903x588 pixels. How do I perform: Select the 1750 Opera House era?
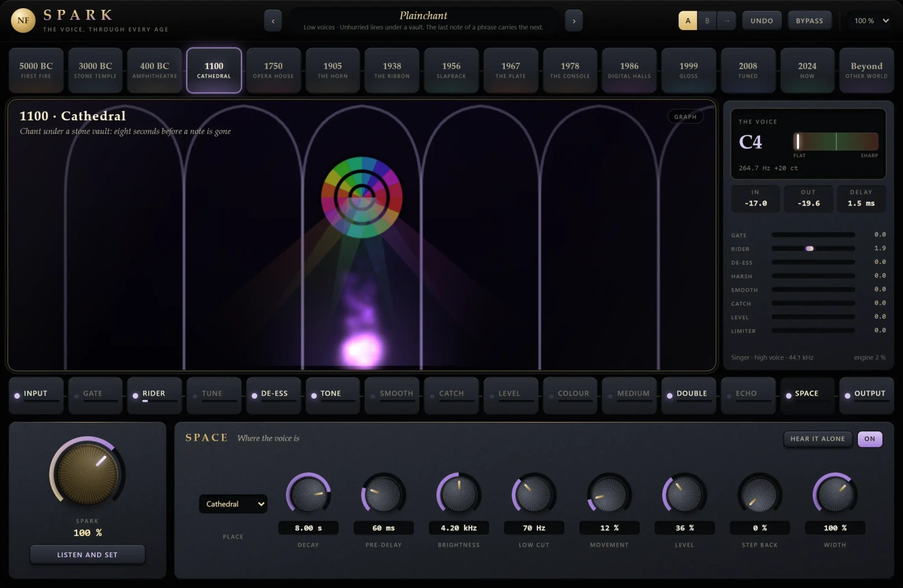pyautogui.click(x=273, y=70)
